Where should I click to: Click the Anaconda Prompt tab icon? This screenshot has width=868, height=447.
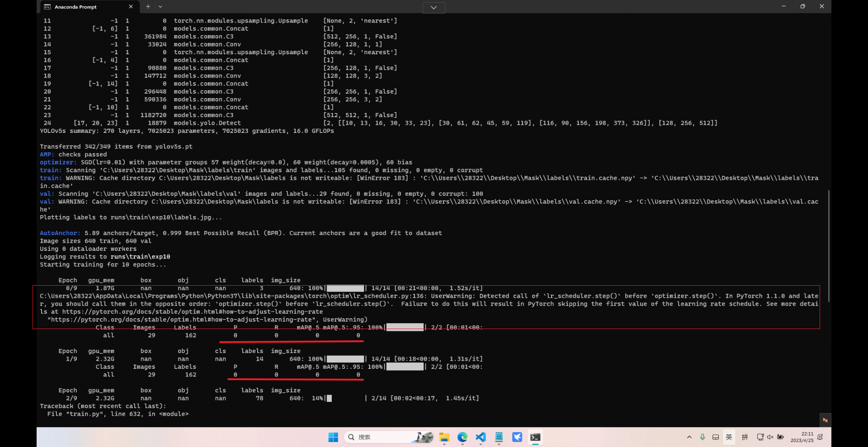coord(47,7)
